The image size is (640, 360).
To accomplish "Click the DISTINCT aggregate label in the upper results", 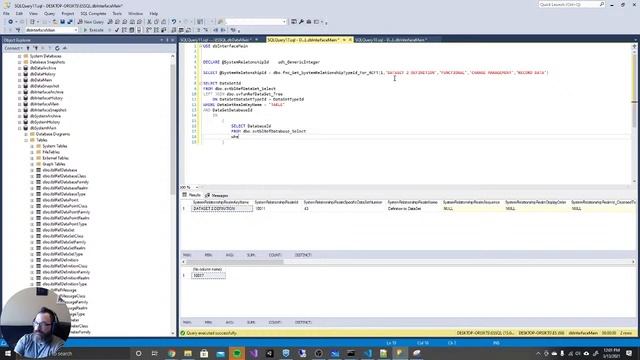I will [303, 255].
